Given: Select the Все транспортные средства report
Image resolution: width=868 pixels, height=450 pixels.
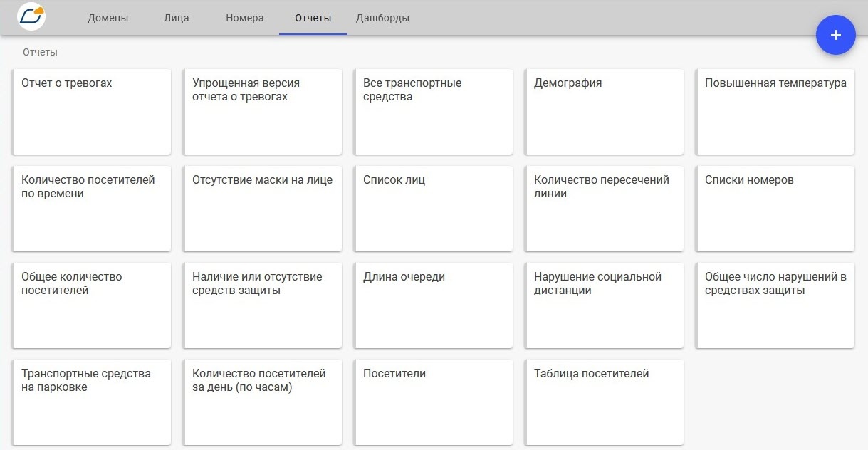Looking at the screenshot, I should click(434, 112).
